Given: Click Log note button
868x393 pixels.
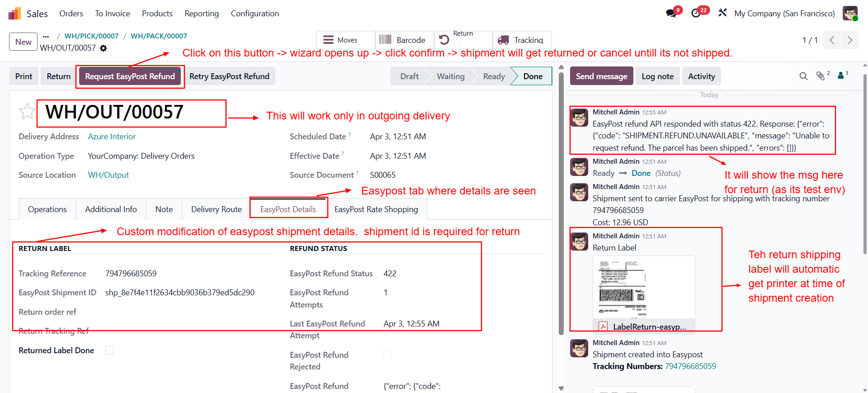Looking at the screenshot, I should click(x=657, y=76).
